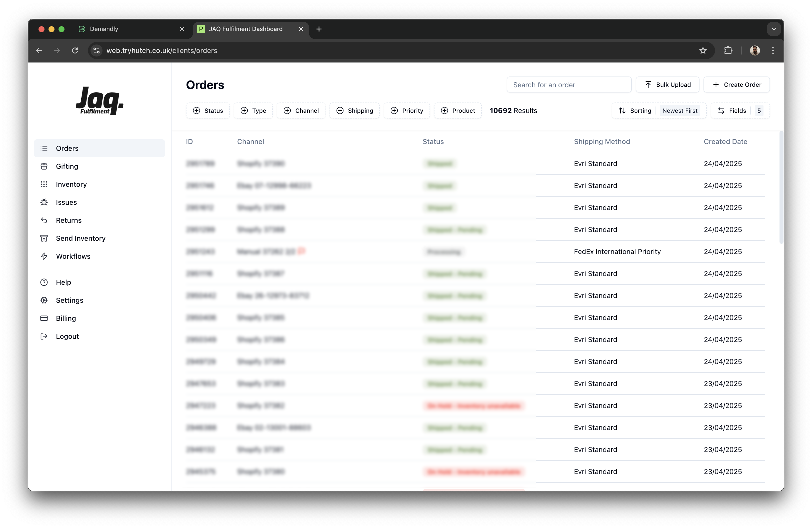Open Send Inventory store icon
Screen dimensions: 812x528
pyautogui.click(x=44, y=238)
